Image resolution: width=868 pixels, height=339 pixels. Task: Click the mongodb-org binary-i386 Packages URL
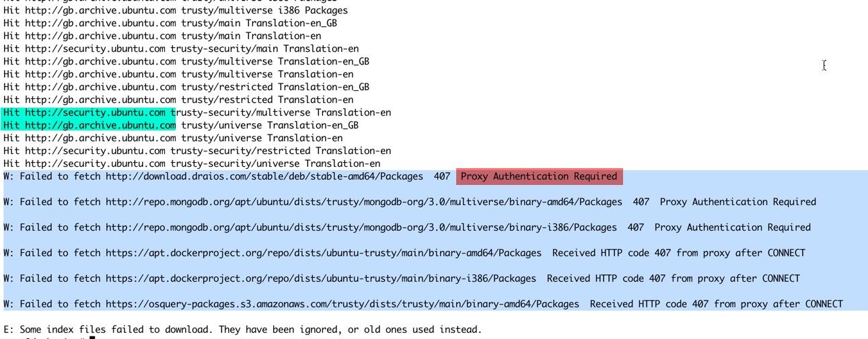[361, 227]
